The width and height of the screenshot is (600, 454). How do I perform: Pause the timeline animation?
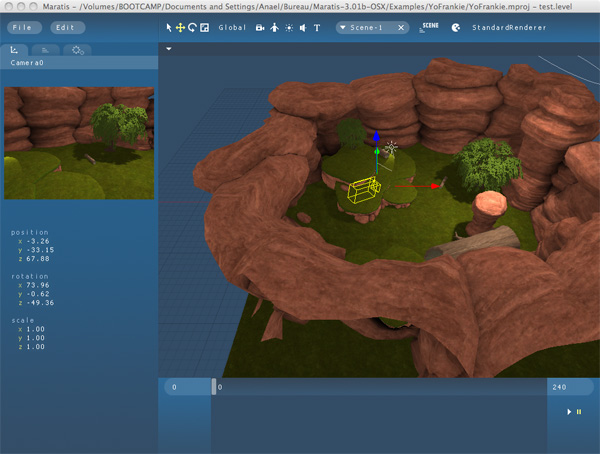(579, 412)
